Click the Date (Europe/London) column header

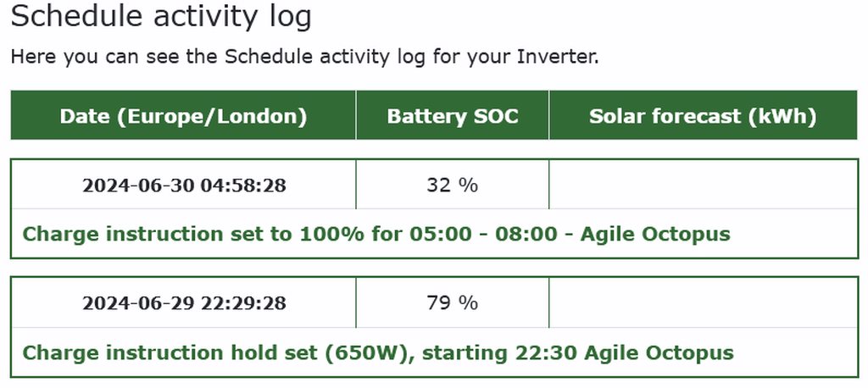pos(183,116)
